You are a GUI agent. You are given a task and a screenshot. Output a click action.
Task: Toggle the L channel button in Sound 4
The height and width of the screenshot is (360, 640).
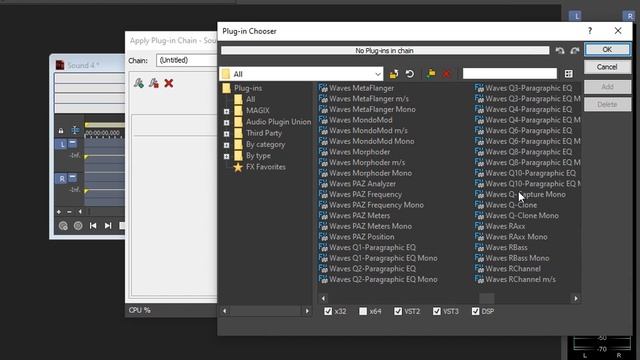click(x=61, y=144)
